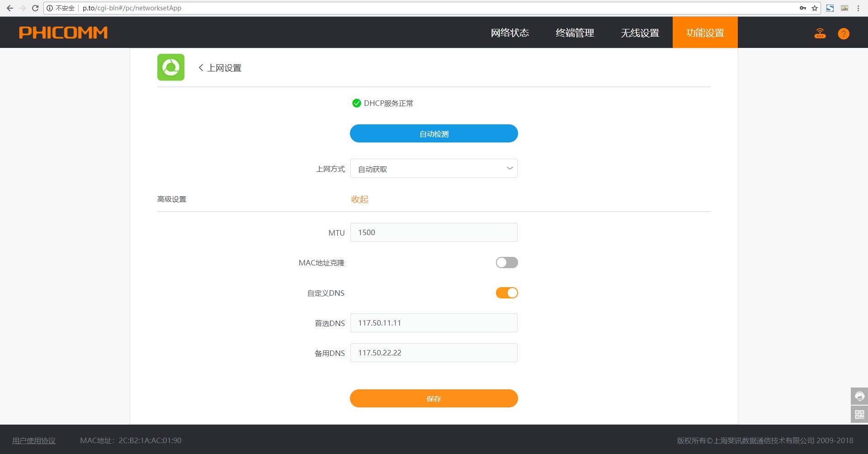Click the 首选DNS input field
This screenshot has width=868, height=454.
(x=434, y=323)
